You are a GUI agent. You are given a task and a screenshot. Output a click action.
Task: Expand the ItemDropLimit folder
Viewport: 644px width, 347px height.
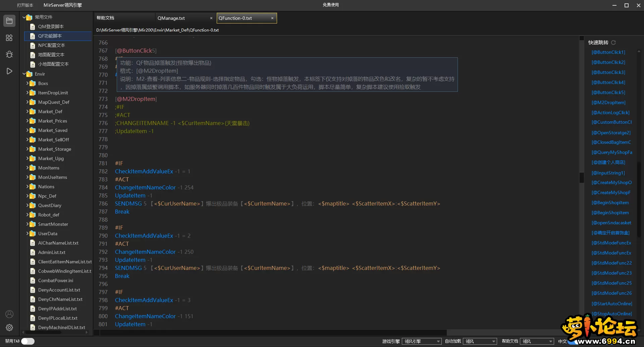(x=27, y=93)
